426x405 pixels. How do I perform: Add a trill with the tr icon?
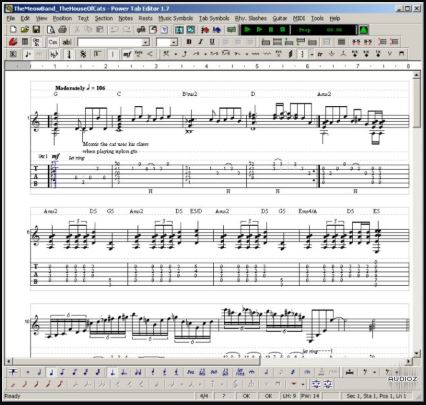tap(320, 54)
